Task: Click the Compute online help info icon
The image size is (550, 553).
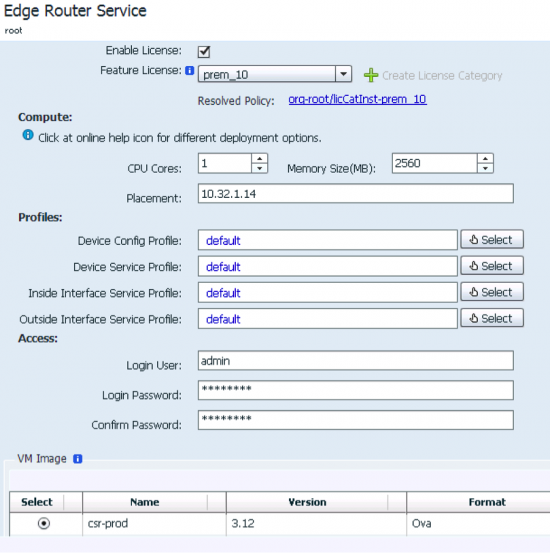Action: pos(28,135)
